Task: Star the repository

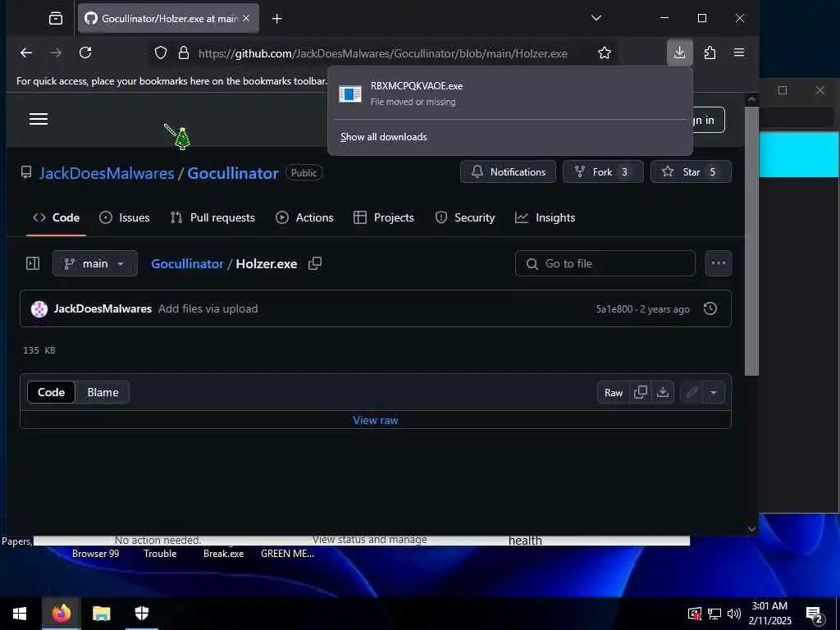Action: [691, 172]
